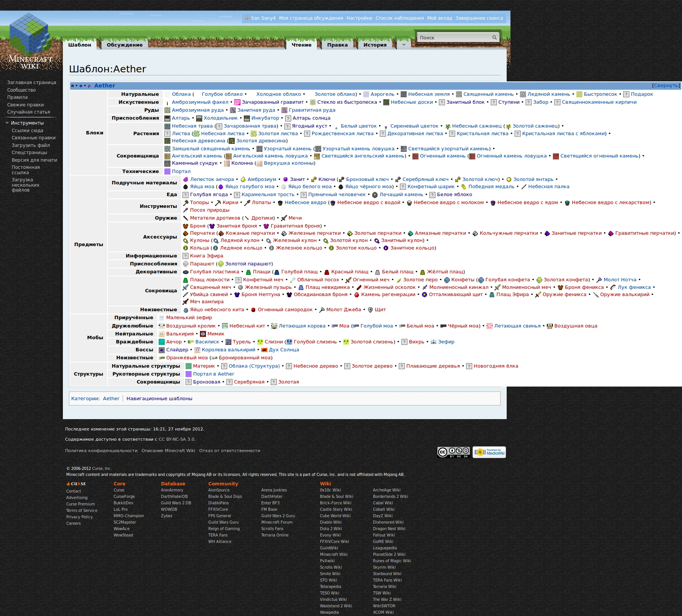Click the Топоры axe icon
682x616 pixels.
pyautogui.click(x=186, y=203)
